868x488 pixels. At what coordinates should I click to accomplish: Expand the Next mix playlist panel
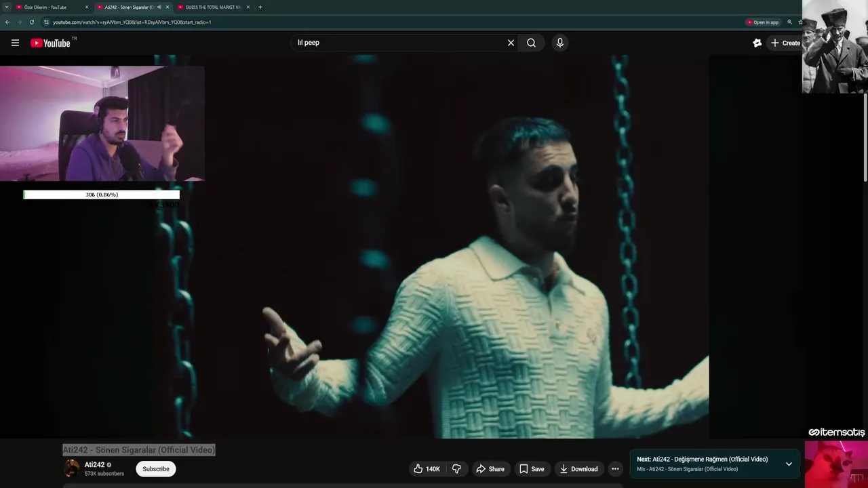pos(789,464)
